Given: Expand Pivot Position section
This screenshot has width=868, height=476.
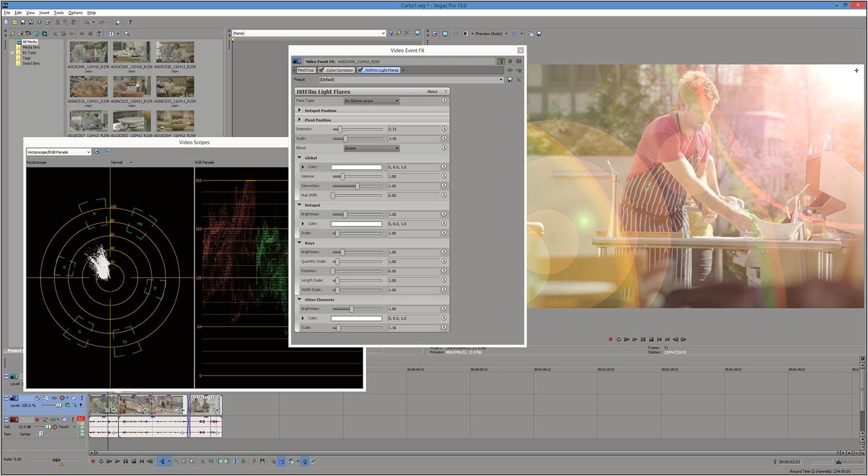Looking at the screenshot, I should tap(300, 120).
